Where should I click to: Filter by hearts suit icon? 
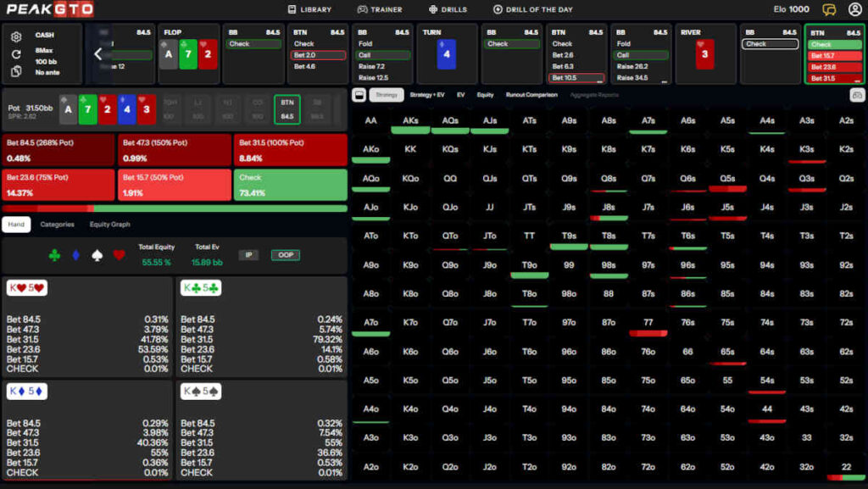click(119, 255)
